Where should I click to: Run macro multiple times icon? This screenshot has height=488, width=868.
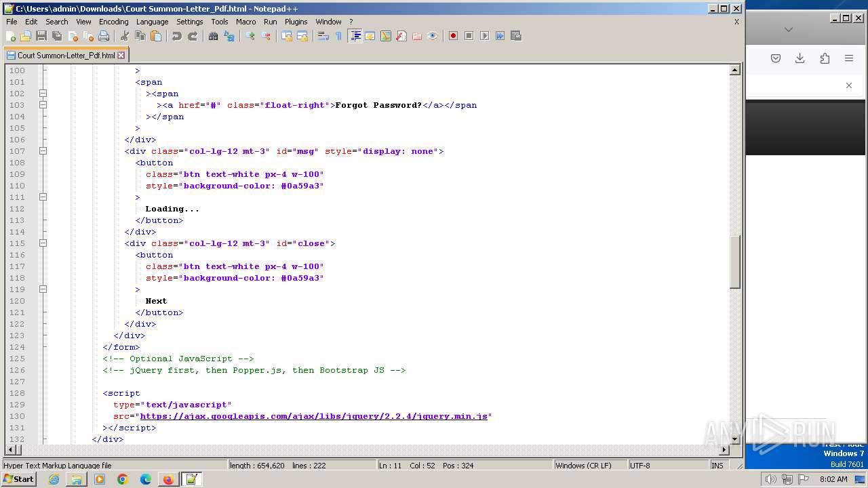click(x=500, y=36)
